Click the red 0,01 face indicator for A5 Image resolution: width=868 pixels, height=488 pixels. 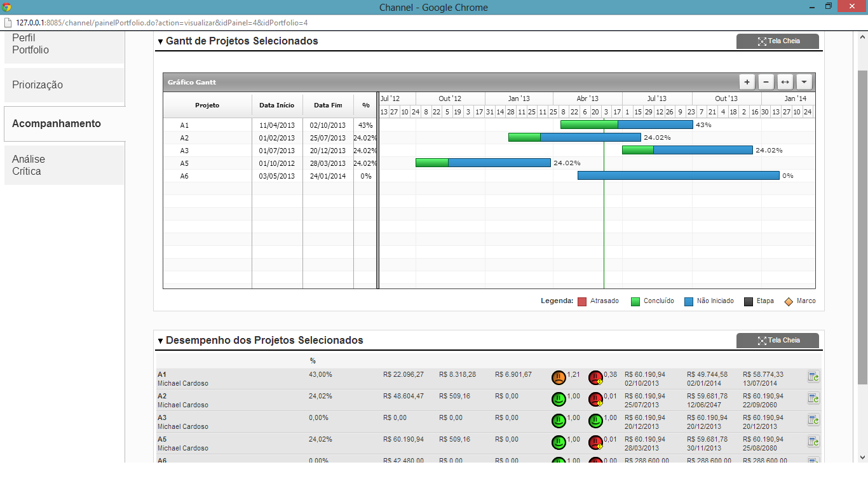tap(595, 442)
